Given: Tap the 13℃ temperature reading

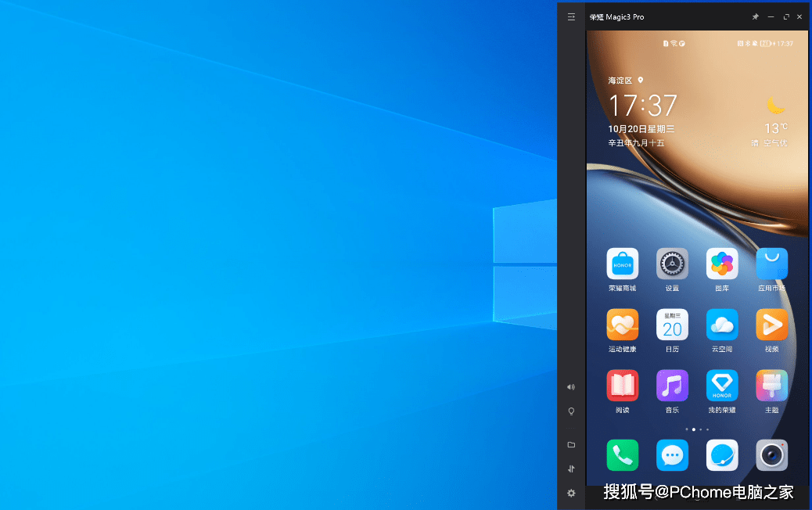Looking at the screenshot, I should click(776, 127).
